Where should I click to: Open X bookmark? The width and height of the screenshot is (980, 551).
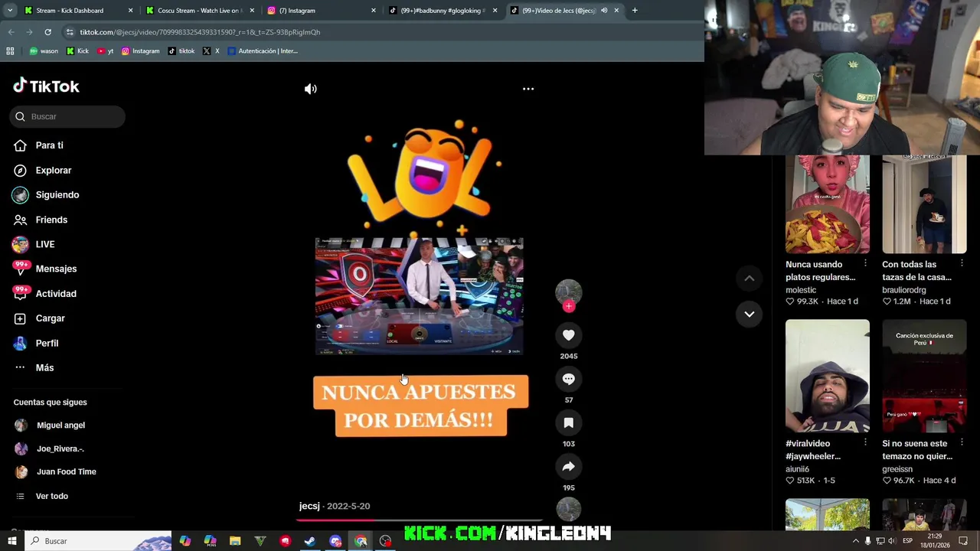pos(211,51)
